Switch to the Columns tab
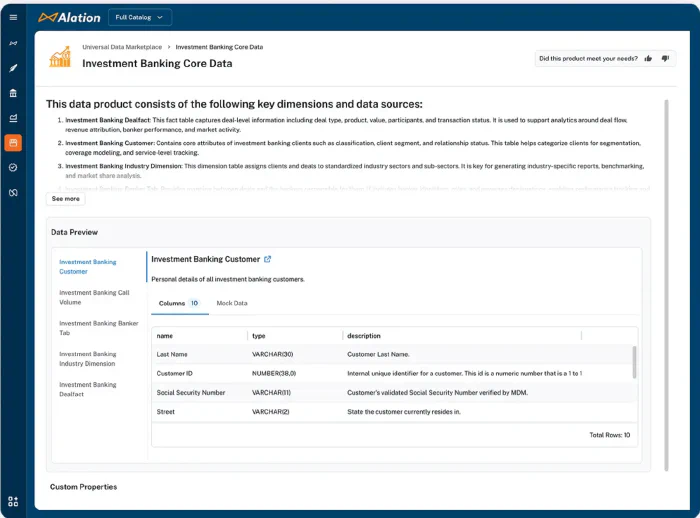The width and height of the screenshot is (700, 518). (179, 303)
